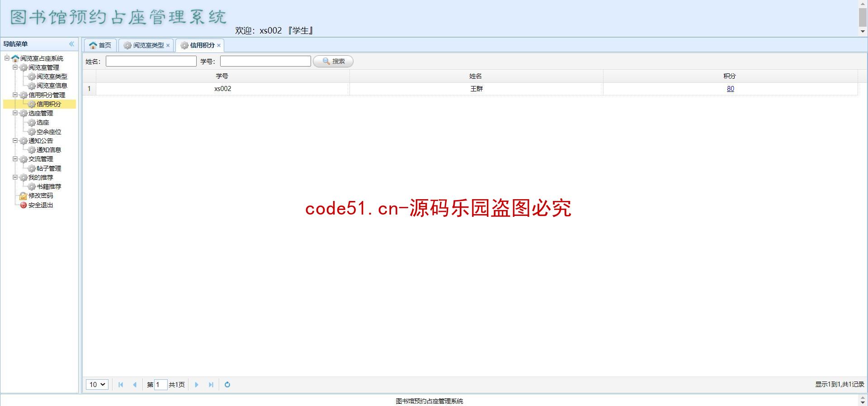Open 选座 in the navigation tree
868x406 pixels.
[43, 122]
